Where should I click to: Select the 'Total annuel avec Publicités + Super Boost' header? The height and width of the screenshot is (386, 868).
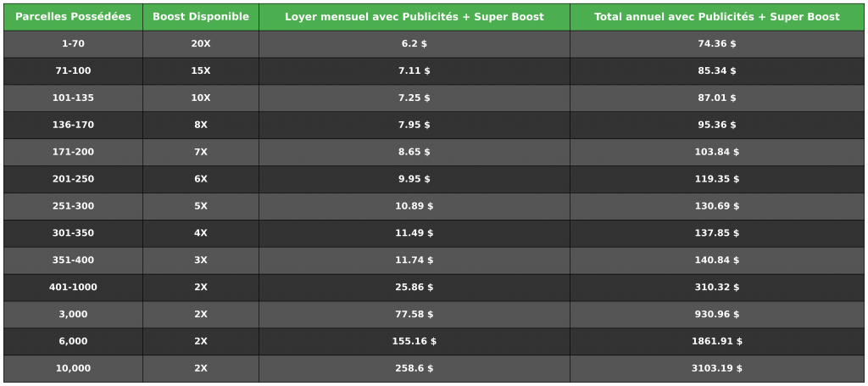[717, 17]
